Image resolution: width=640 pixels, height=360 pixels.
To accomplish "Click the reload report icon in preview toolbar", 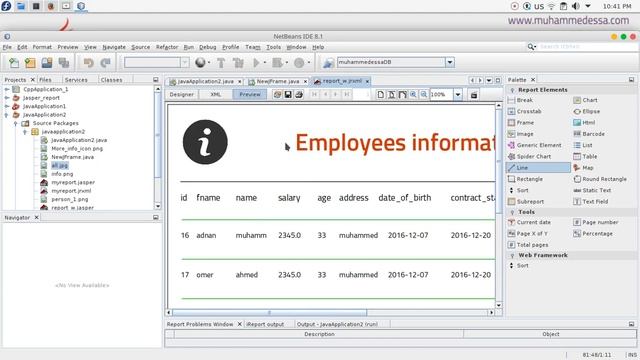I will tap(277, 95).
